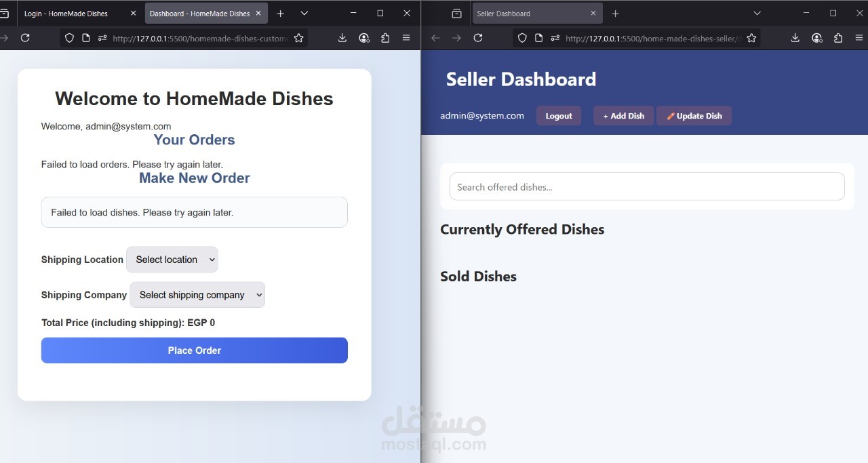Select the Dashboard - HomeMade Dishes tab
868x463 pixels.
[x=206, y=14]
